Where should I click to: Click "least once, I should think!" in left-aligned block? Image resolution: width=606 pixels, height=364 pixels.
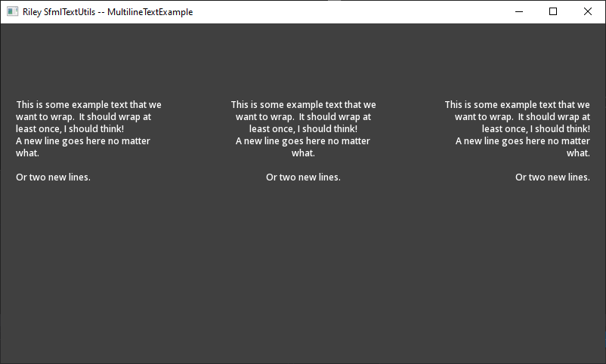coord(70,129)
